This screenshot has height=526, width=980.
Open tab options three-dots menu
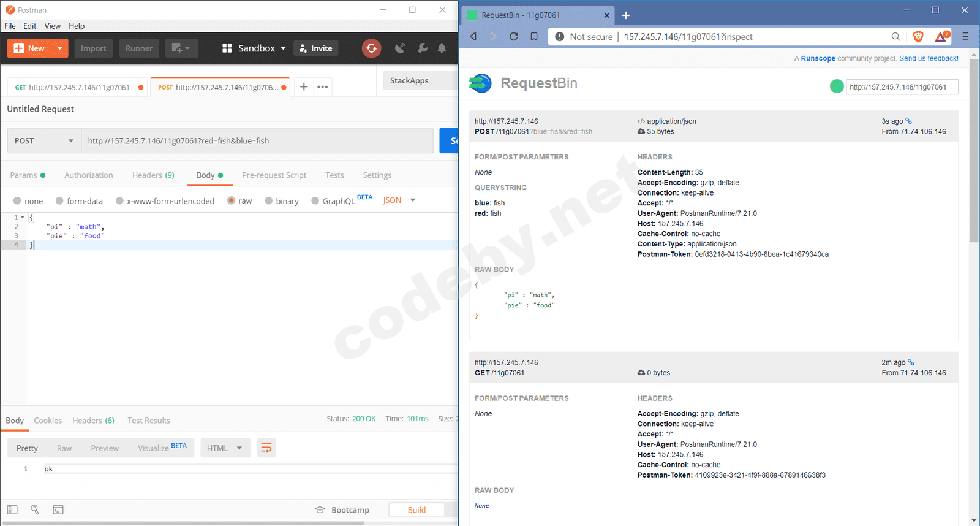coord(323,86)
